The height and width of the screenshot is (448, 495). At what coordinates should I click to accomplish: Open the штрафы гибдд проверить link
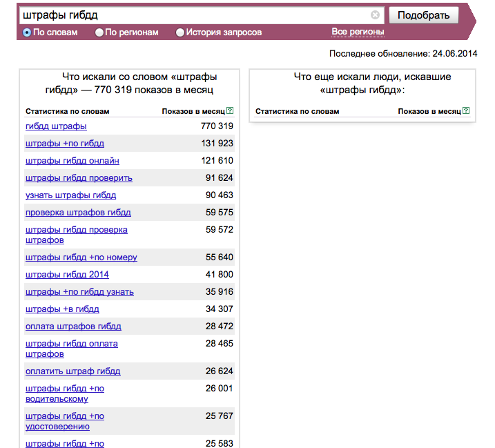pyautogui.click(x=79, y=178)
